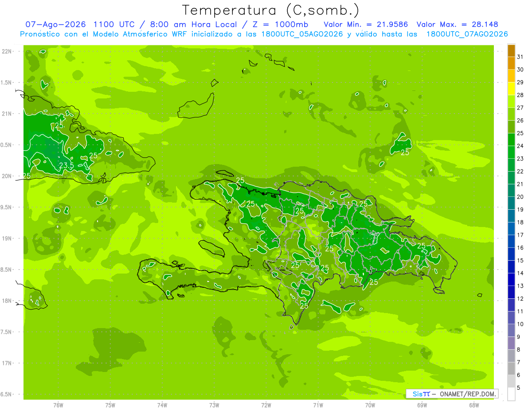Click the "1800UTC_07AGO2026" valid-until time
The image size is (532, 411).
(x=467, y=34)
